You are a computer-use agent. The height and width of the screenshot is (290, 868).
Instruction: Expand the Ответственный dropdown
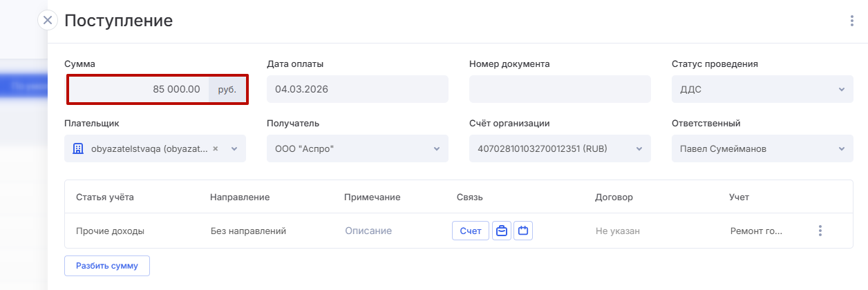[x=841, y=148]
